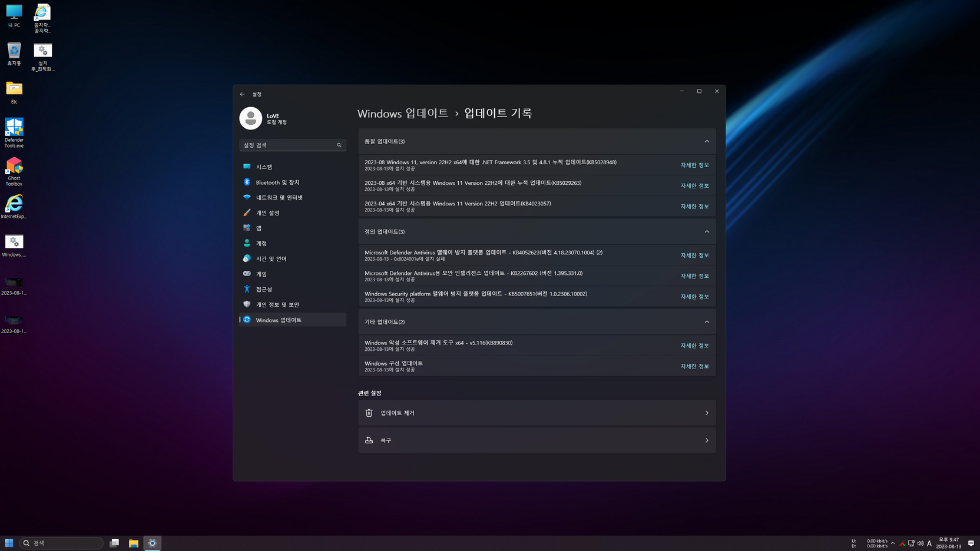Click the 복구 recovery icon
This screenshot has height=551, width=980.
pos(369,440)
